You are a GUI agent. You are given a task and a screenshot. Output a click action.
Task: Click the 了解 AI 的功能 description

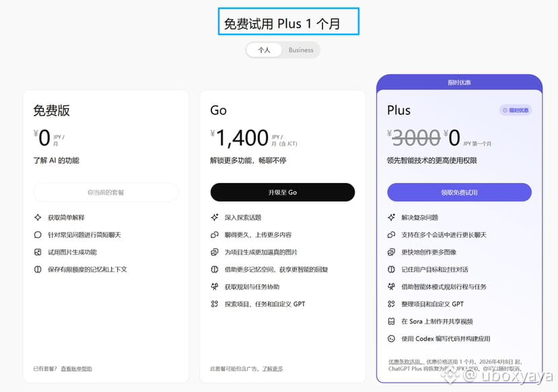pyautogui.click(x=57, y=161)
